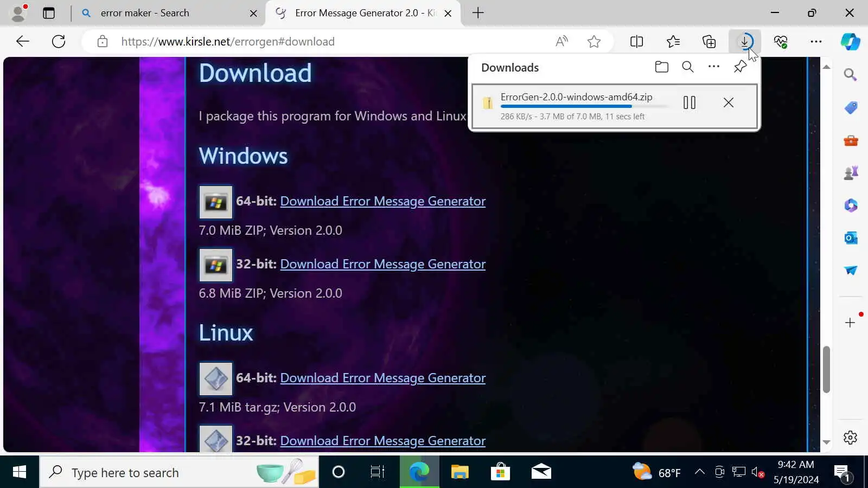The height and width of the screenshot is (488, 868).
Task: Open the downloads folder
Action: [x=662, y=67]
